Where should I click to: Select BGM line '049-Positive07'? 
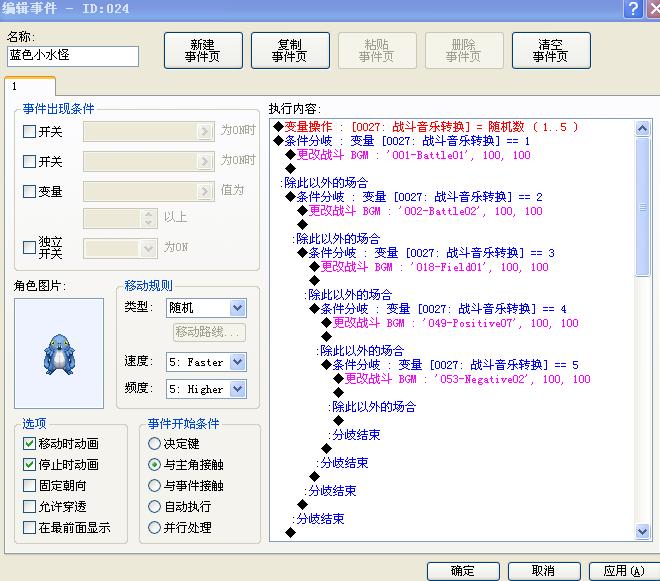click(450, 323)
